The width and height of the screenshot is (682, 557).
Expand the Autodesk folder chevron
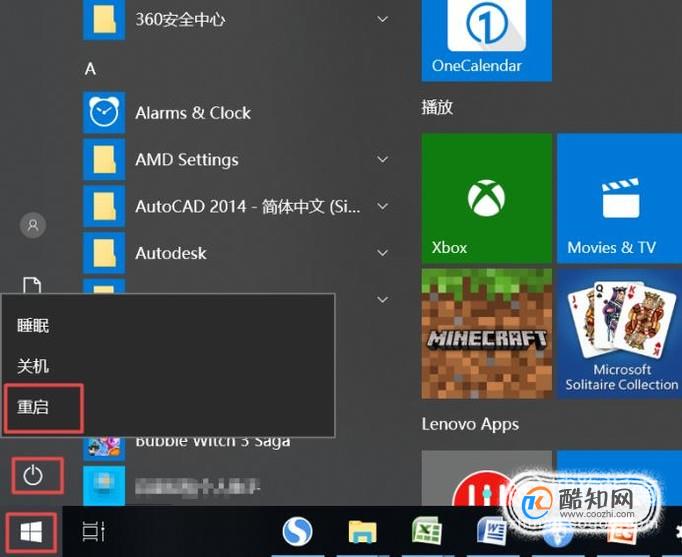pos(383,253)
